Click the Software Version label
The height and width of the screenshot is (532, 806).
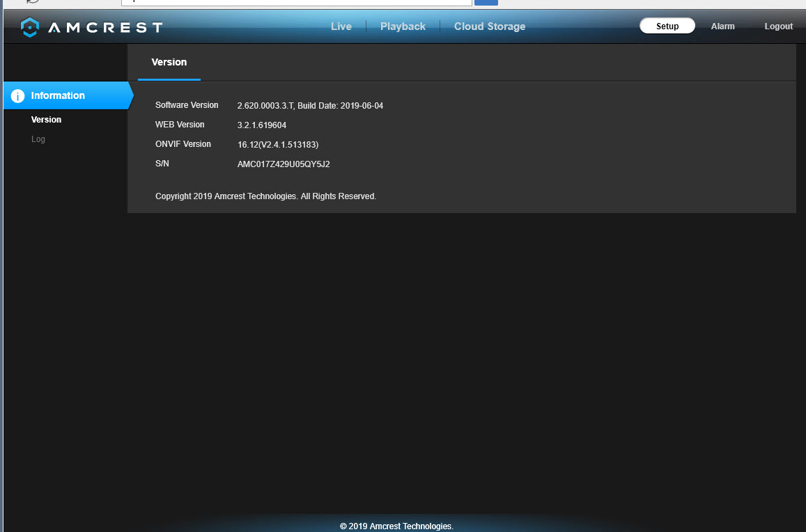point(187,105)
